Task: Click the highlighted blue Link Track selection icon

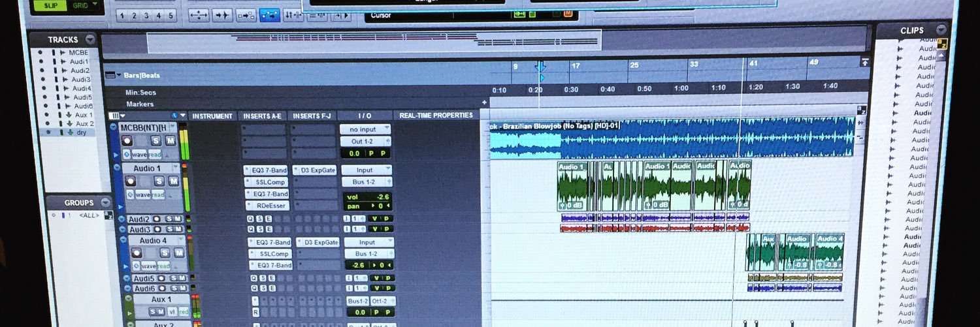Action: point(270,15)
